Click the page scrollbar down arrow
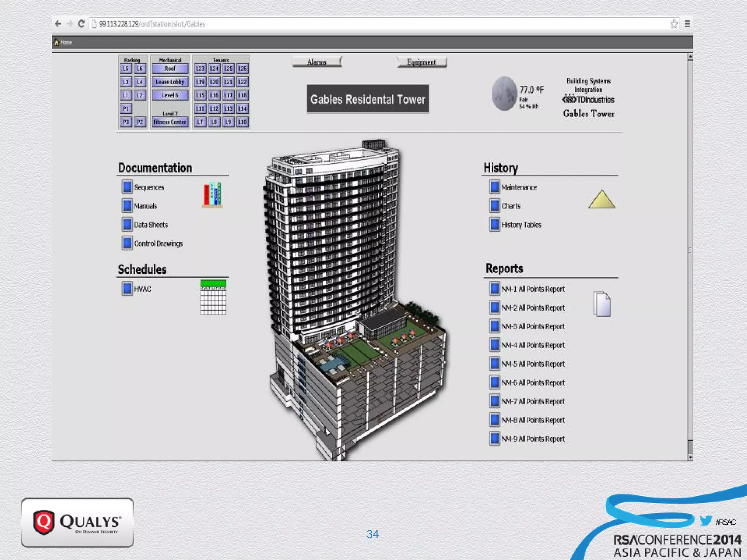The image size is (747, 560). (x=690, y=457)
